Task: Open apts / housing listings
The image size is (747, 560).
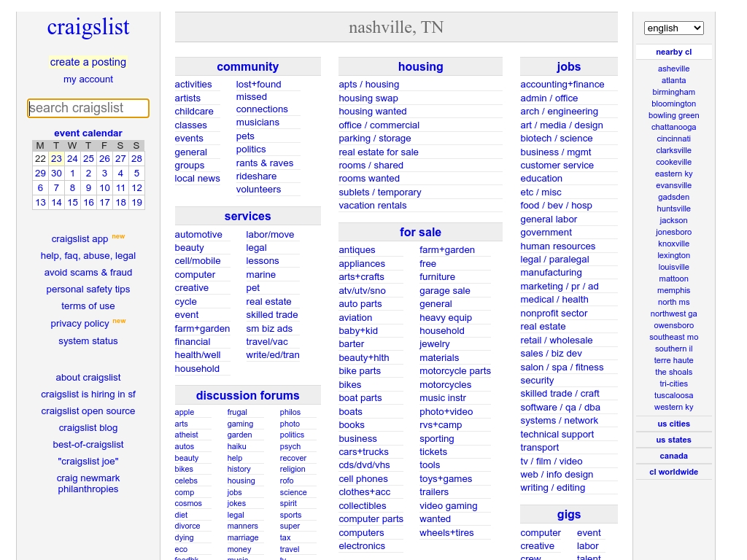Action: pos(368,85)
